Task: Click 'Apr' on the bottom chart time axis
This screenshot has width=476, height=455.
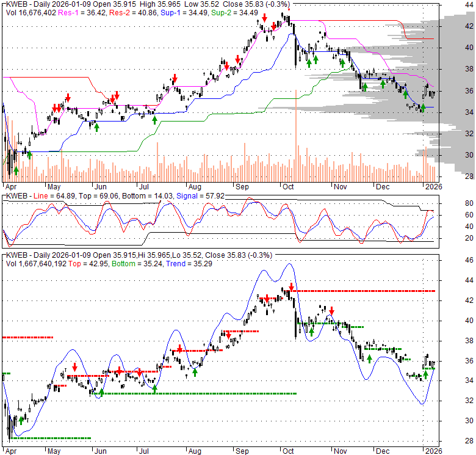Action: [11, 451]
